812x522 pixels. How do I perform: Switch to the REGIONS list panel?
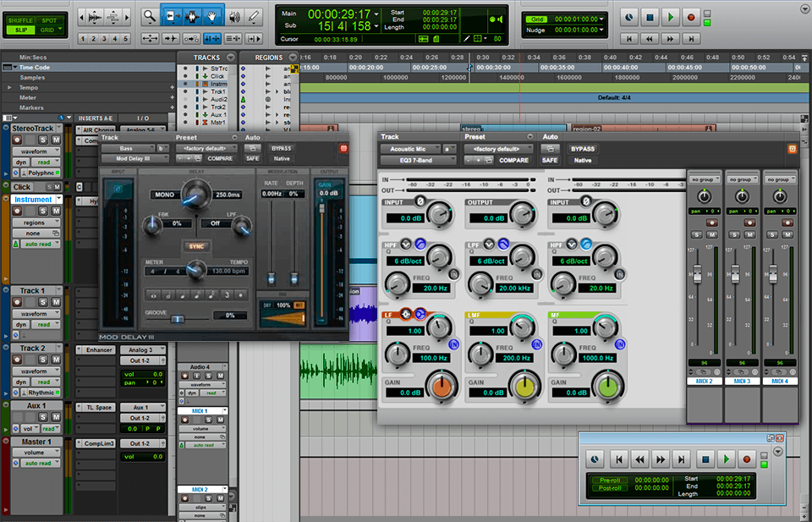pyautogui.click(x=269, y=56)
